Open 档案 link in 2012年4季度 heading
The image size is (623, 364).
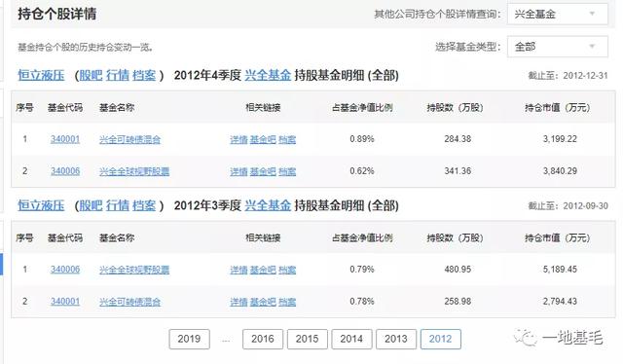pos(144,75)
